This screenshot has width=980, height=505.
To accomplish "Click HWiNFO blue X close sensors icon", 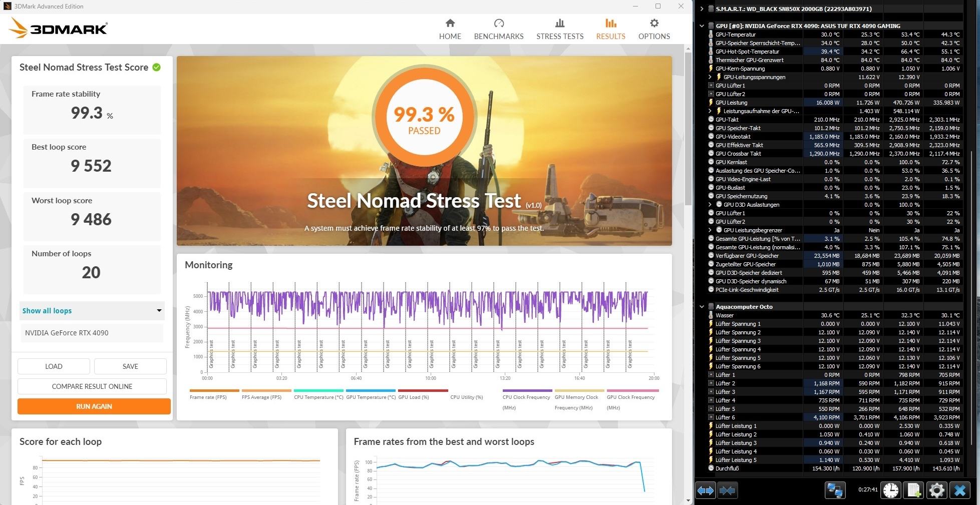I will coord(960,490).
